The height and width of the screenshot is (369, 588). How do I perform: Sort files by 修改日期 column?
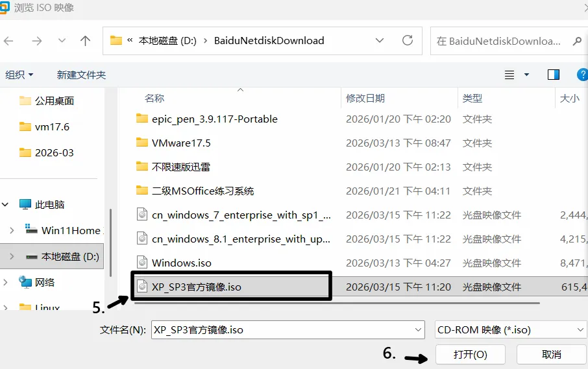(x=365, y=98)
